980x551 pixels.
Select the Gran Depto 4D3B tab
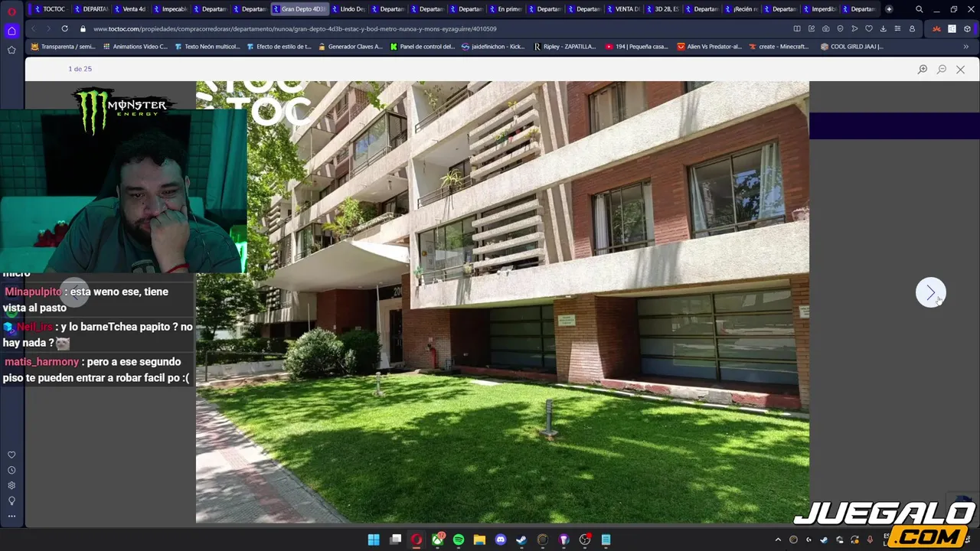pyautogui.click(x=299, y=9)
